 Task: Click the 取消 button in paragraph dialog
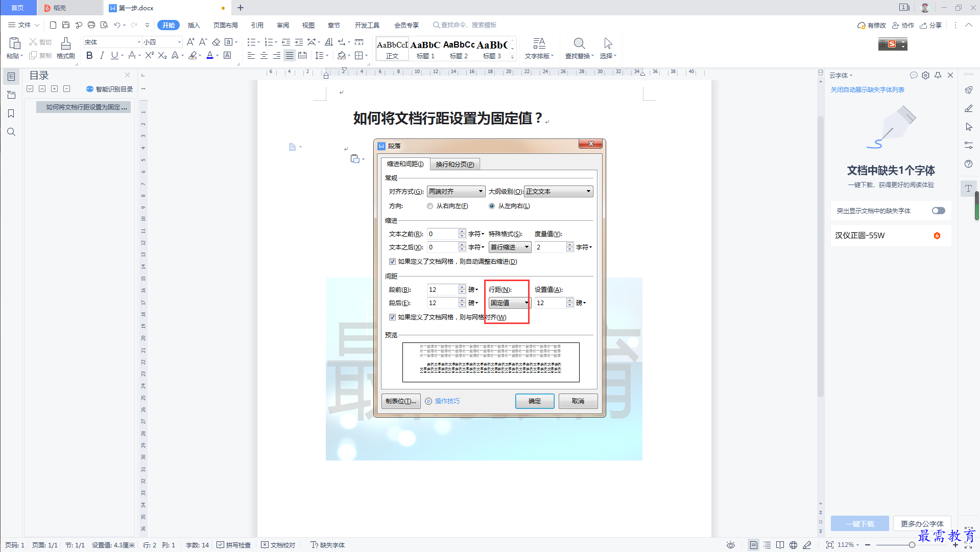pos(578,401)
